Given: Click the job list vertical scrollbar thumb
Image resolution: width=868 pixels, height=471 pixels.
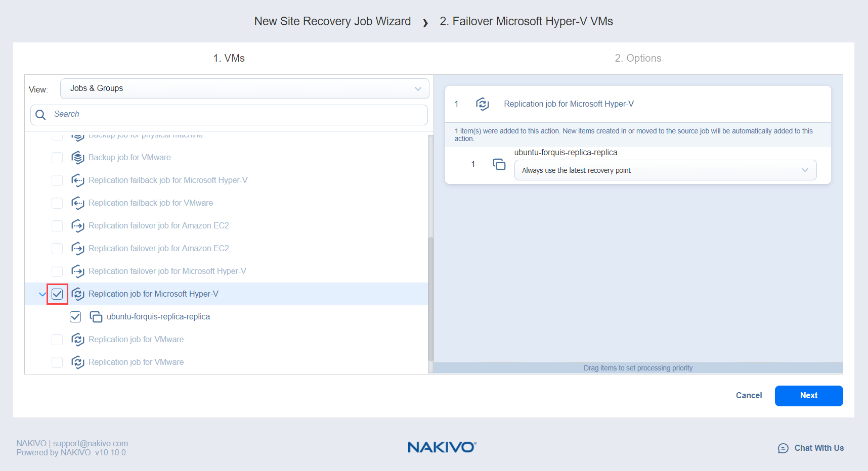Looking at the screenshot, I should tap(430, 298).
